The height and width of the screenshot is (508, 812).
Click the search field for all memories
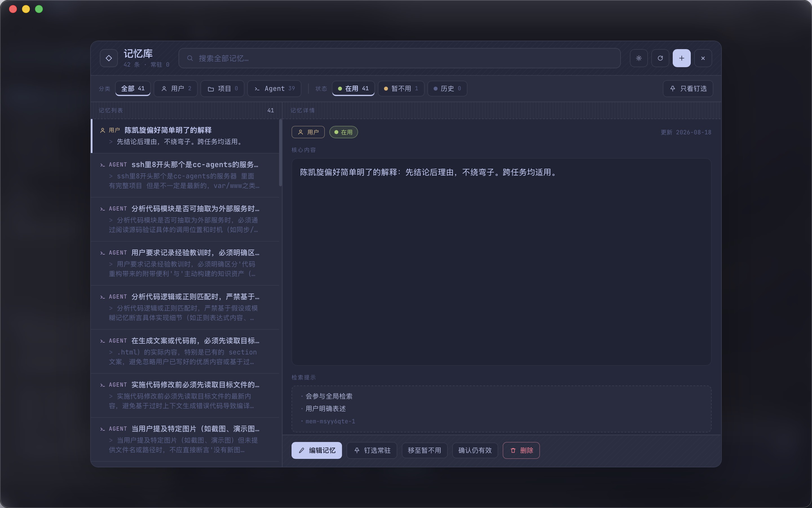click(x=399, y=58)
